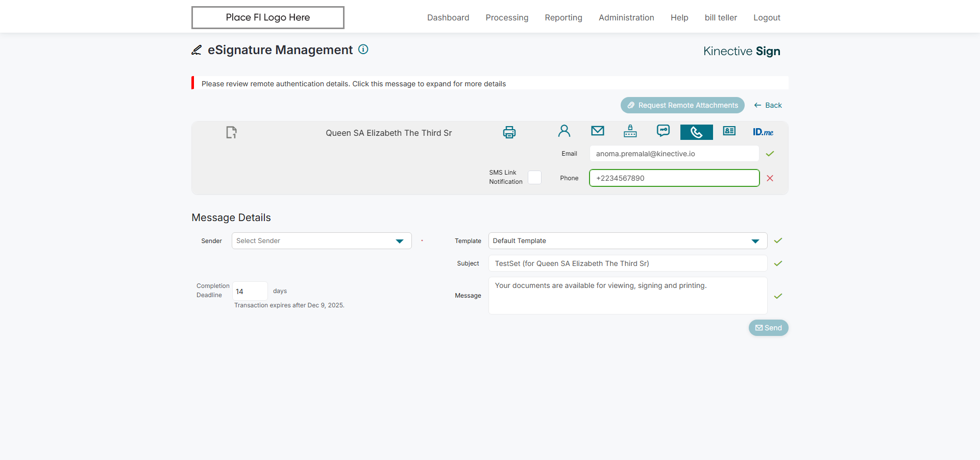Screen dimensions: 980x460
Task: Select the phone call authentication icon
Action: pyautogui.click(x=696, y=132)
